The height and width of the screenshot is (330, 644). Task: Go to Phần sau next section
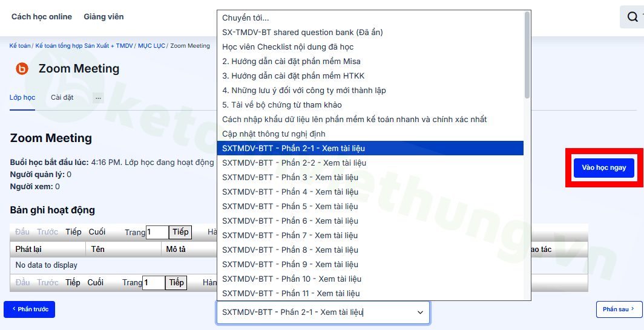pyautogui.click(x=619, y=309)
